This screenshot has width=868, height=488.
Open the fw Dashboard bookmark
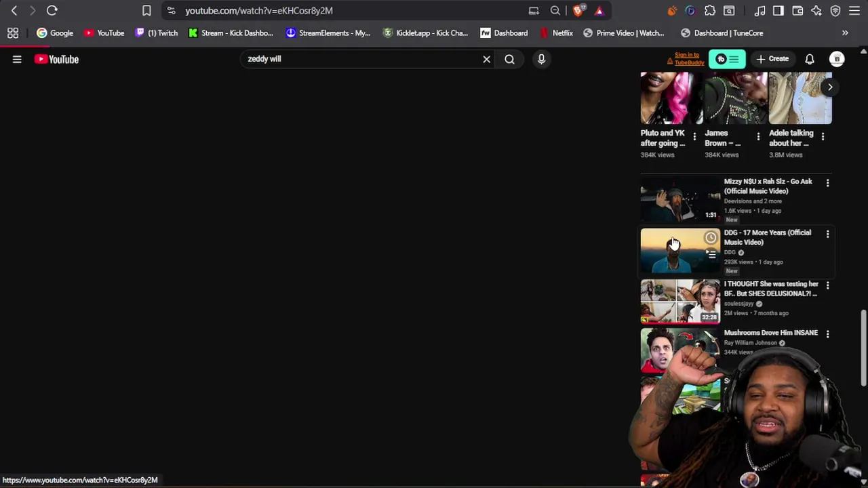504,33
